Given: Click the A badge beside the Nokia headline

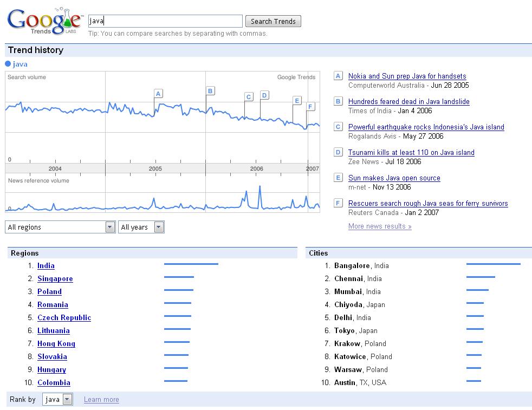Looking at the screenshot, I should (338, 76).
